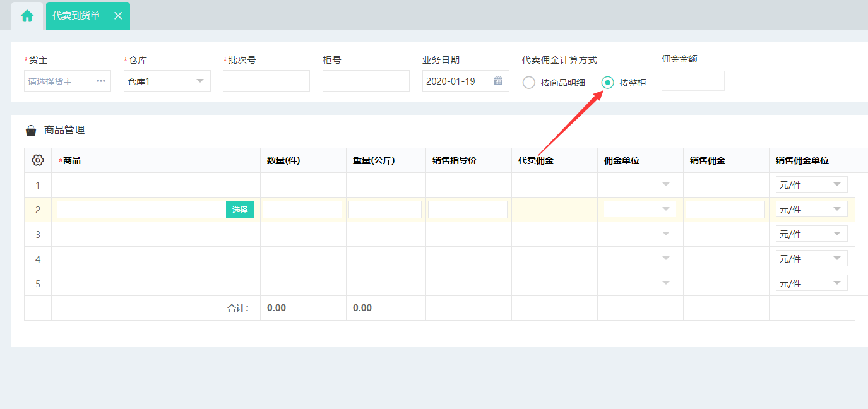
Task: Select the 按整柜 radio option
Action: [x=607, y=82]
